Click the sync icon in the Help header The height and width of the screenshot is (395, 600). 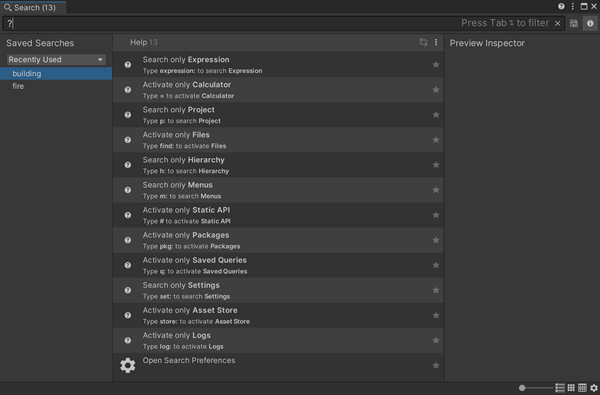423,42
